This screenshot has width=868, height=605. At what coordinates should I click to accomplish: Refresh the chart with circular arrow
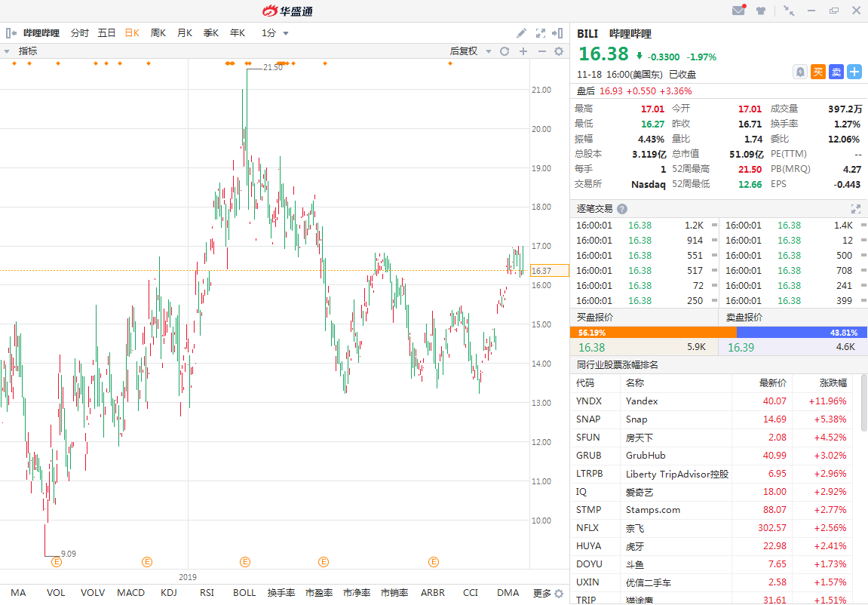tap(505, 51)
